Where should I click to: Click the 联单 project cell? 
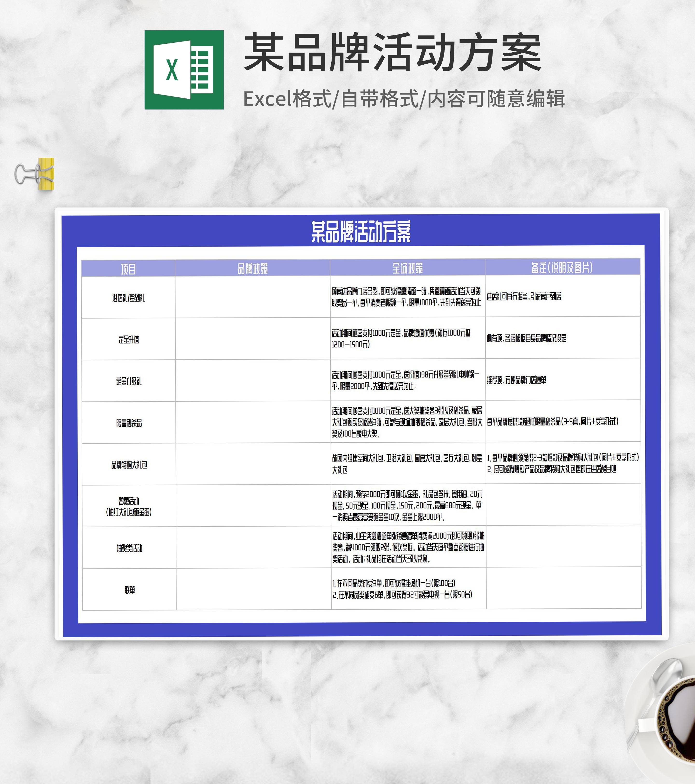[130, 590]
